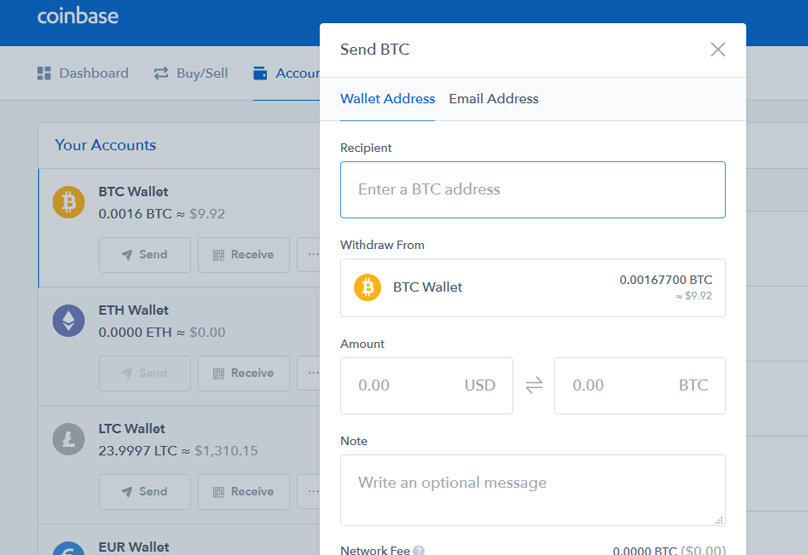The width and height of the screenshot is (808, 555).
Task: Grab the Note box resize handle
Action: 719,520
